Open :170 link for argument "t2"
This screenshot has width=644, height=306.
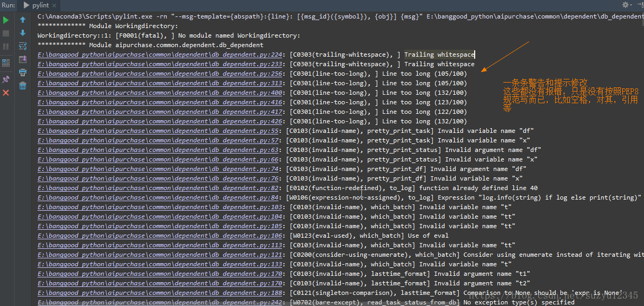[159, 283]
